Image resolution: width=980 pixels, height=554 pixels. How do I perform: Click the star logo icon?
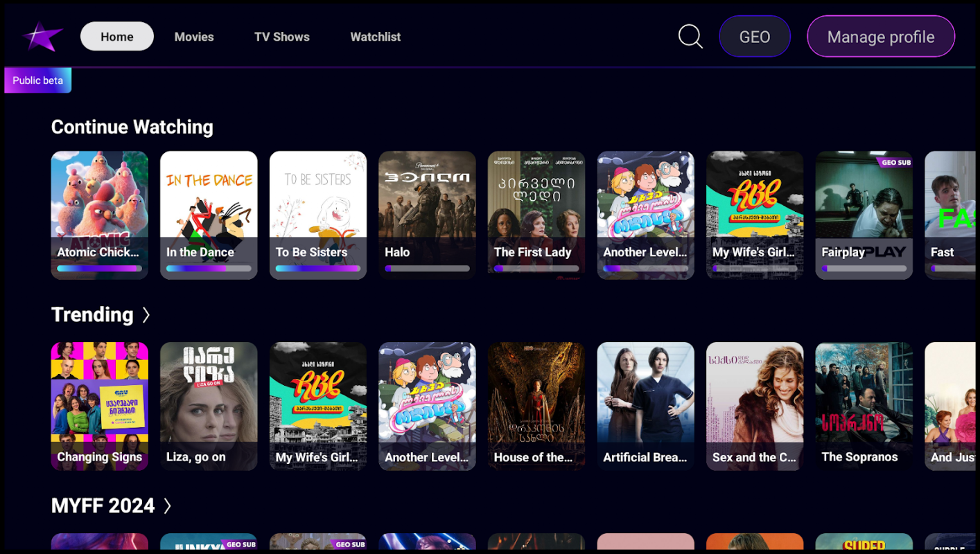point(42,37)
